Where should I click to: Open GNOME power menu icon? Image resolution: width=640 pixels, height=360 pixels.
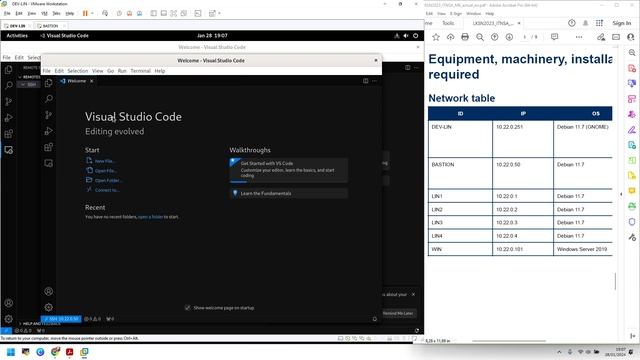416,36
